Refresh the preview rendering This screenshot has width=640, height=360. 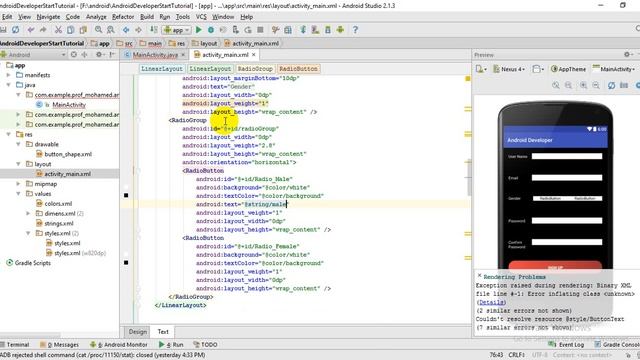[x=611, y=85]
